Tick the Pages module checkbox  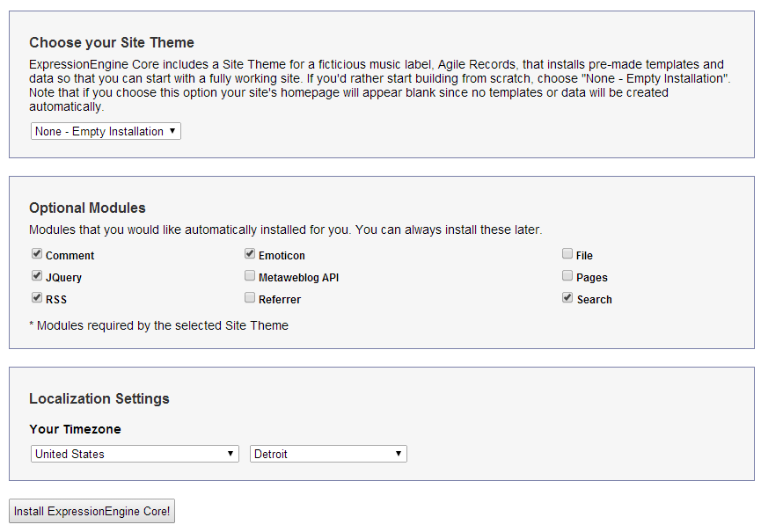pos(567,276)
